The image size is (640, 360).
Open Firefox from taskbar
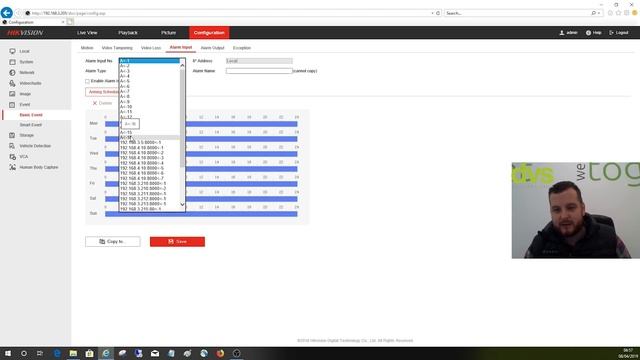220,353
